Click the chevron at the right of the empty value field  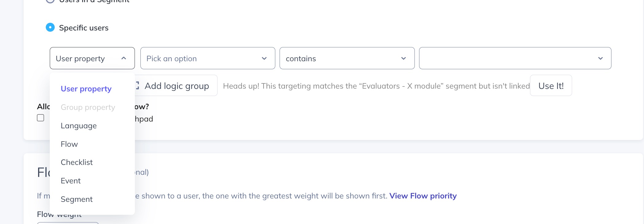[x=600, y=58]
